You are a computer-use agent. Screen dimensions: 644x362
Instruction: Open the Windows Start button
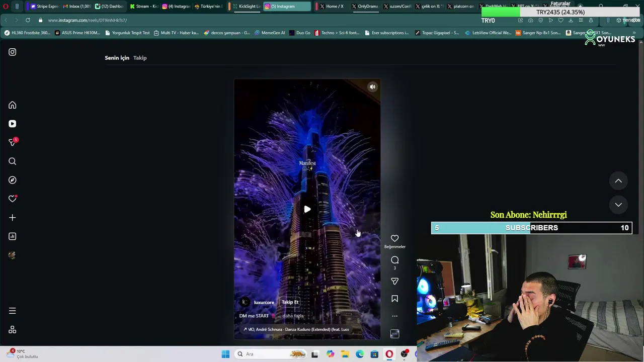(x=225, y=354)
